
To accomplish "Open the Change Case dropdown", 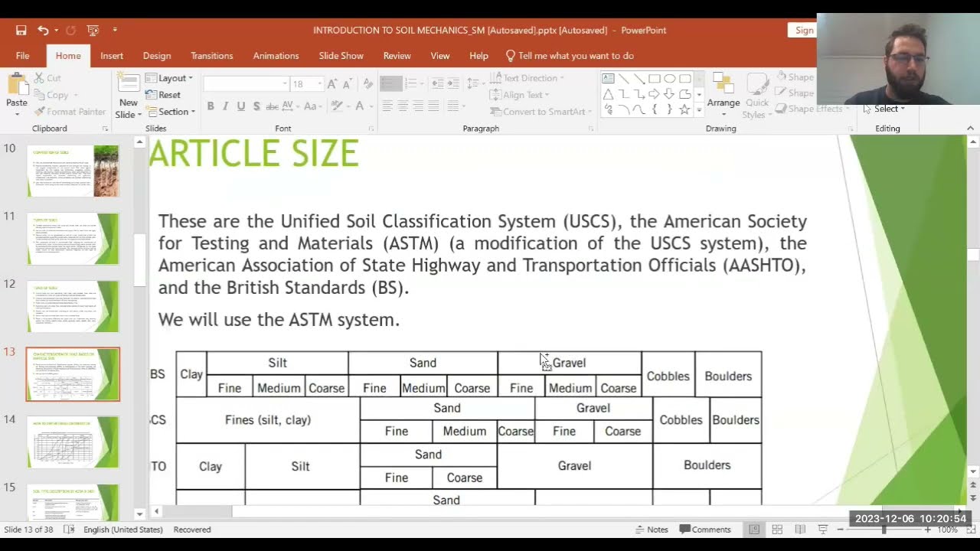I will coord(314,106).
